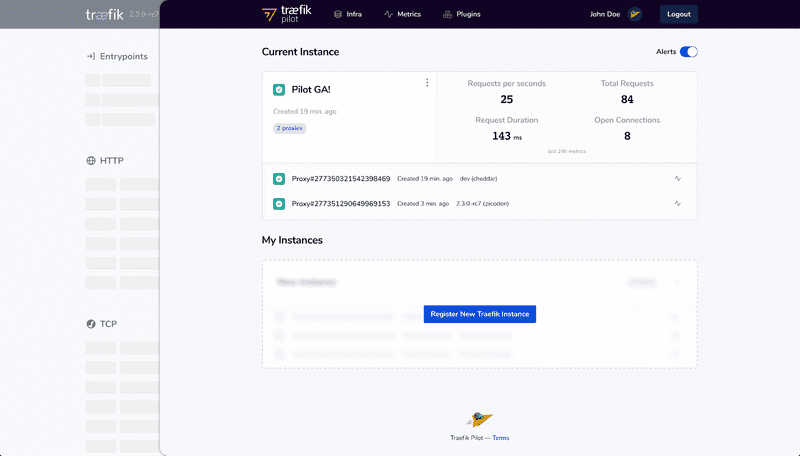The width and height of the screenshot is (800, 456).
Task: Click the Request Duration value 143 ms
Action: 507,136
